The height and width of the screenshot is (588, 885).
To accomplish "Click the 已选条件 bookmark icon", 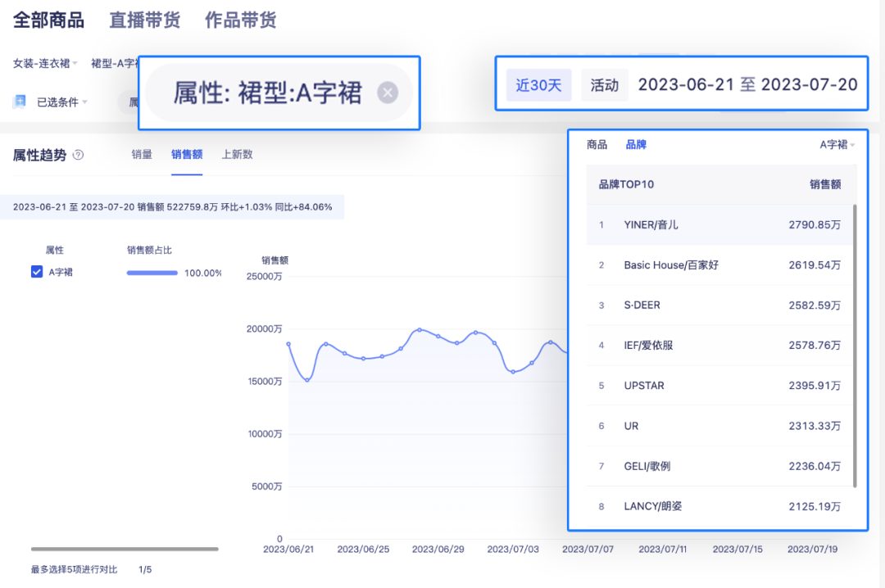I will [x=20, y=102].
